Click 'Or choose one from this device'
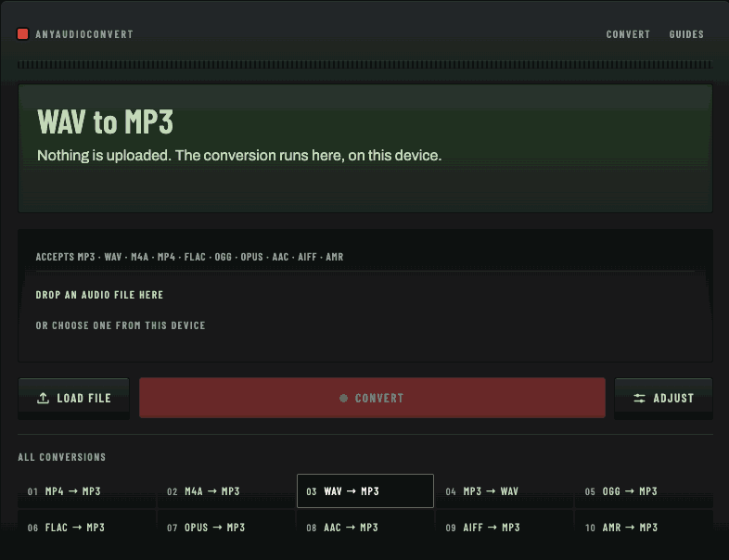The image size is (729, 560). [x=121, y=325]
